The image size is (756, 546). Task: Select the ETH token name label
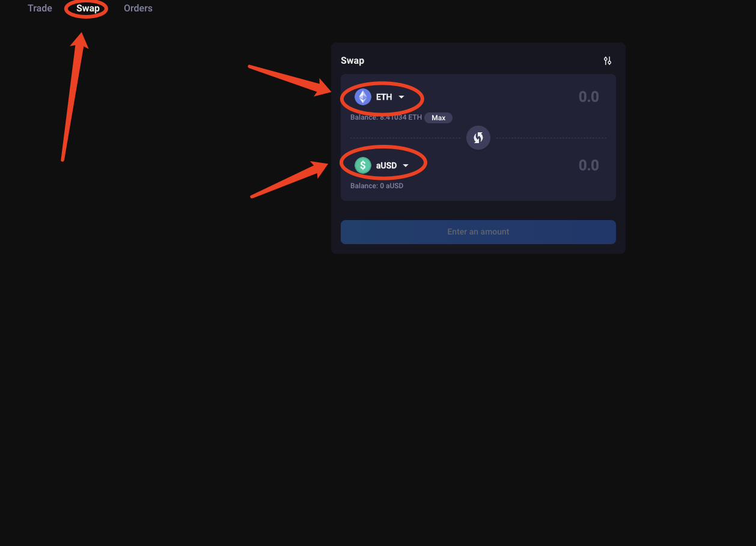[384, 97]
